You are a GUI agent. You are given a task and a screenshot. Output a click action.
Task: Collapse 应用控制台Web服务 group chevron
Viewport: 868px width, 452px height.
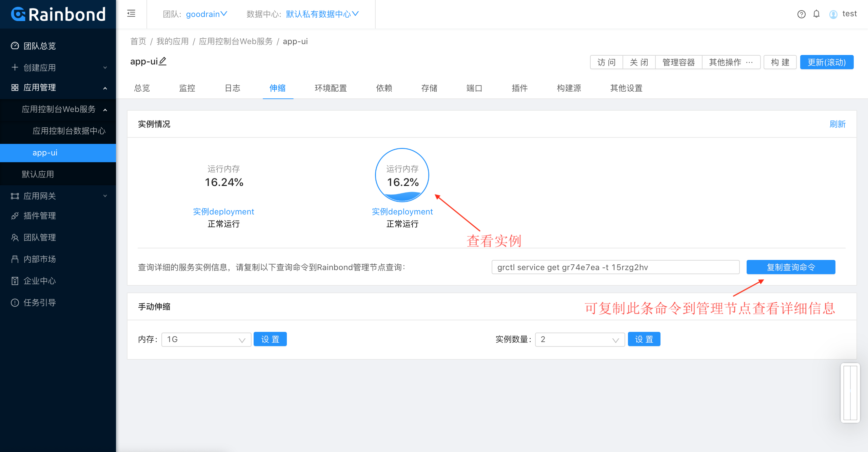coord(105,110)
